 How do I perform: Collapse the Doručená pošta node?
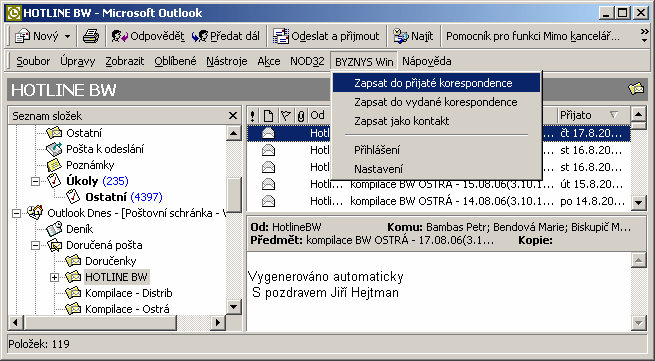pos(36,245)
